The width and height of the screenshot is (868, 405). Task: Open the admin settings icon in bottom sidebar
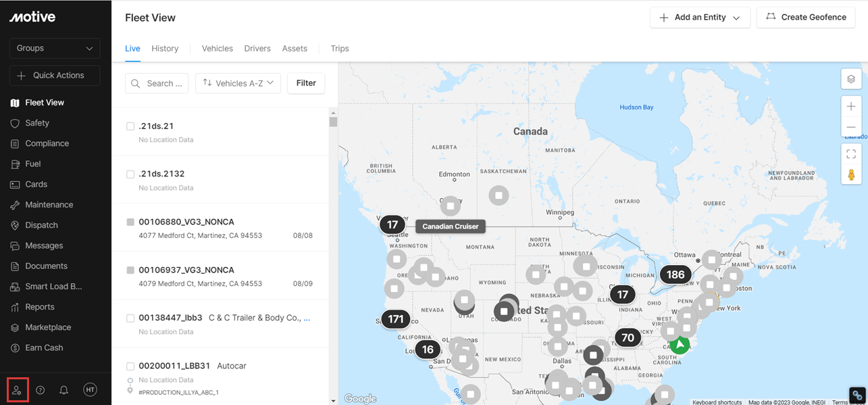click(x=18, y=390)
